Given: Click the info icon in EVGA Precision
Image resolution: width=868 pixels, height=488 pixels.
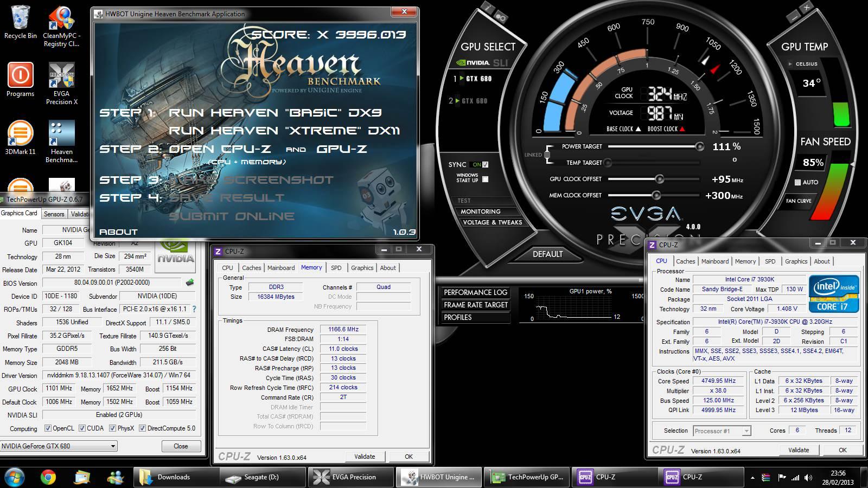Looking at the screenshot, I should pos(487,8).
